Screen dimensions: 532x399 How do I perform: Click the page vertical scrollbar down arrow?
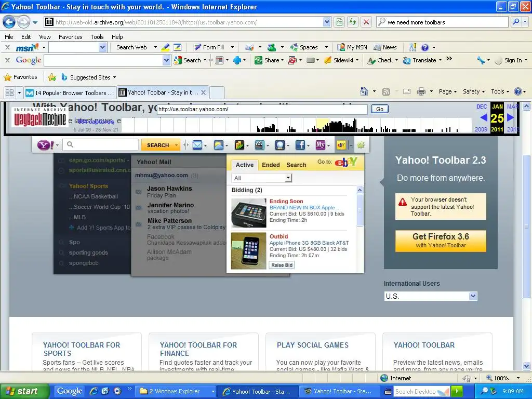coord(526,366)
